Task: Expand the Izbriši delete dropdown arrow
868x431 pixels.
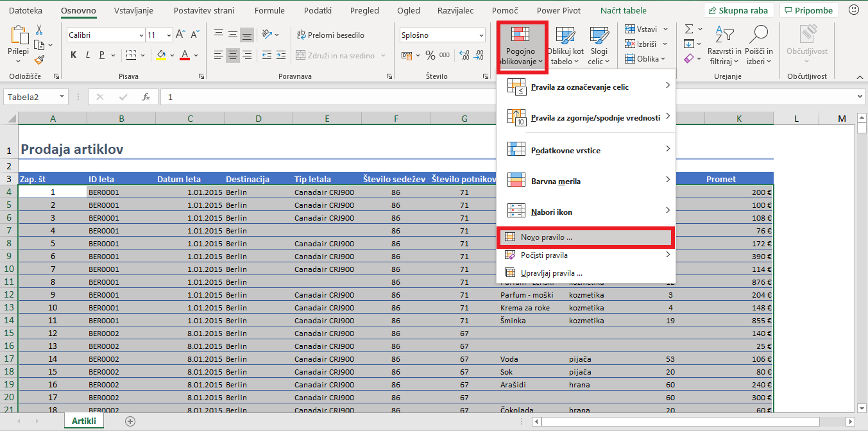Action: click(x=665, y=44)
